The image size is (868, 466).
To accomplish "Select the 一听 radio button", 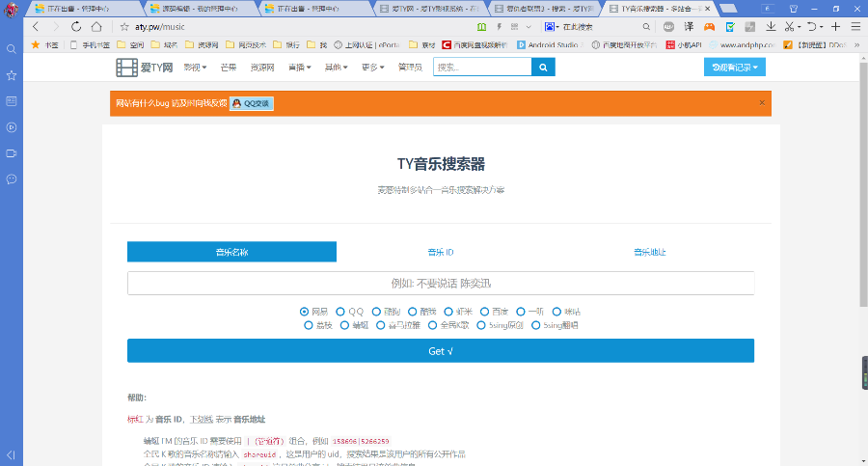I will 521,312.
